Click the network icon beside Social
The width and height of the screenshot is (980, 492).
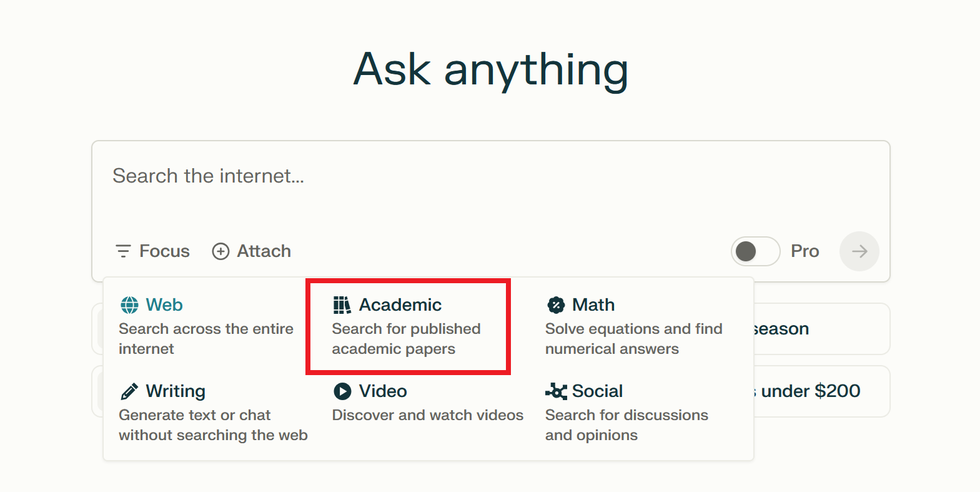[556, 391]
